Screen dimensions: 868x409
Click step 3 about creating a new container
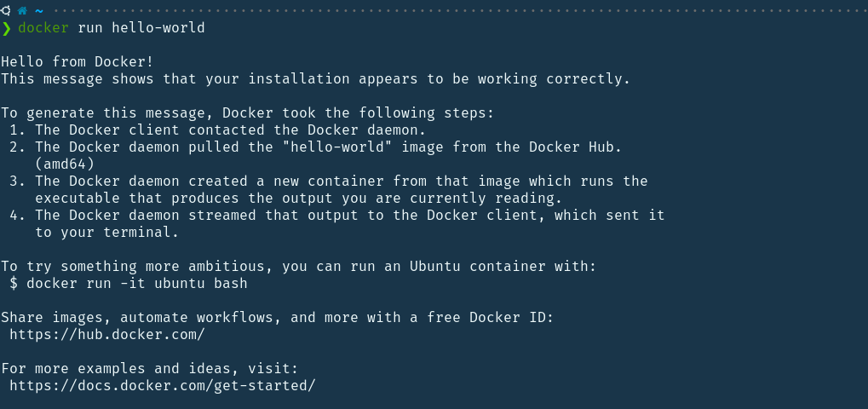coord(341,181)
